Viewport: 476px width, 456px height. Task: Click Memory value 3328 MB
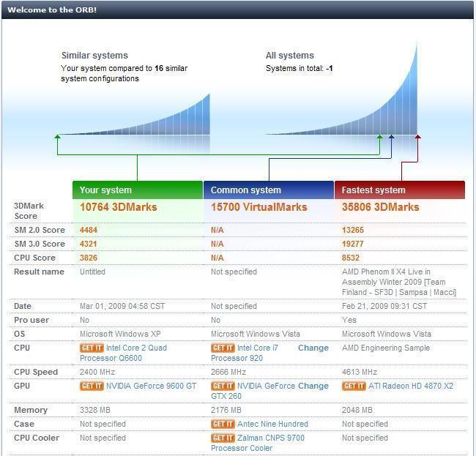click(94, 410)
